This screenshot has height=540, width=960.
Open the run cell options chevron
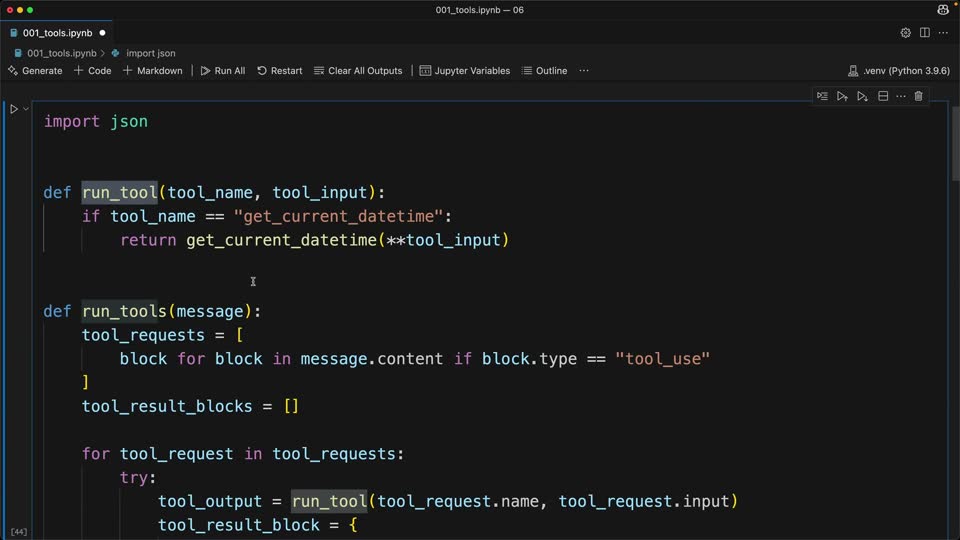tap(26, 109)
